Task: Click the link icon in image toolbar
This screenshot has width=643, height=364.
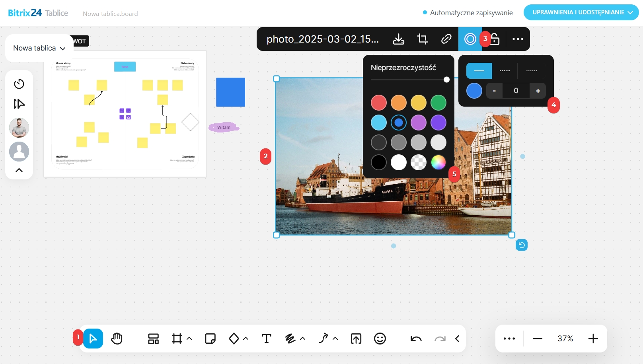Action: (446, 39)
